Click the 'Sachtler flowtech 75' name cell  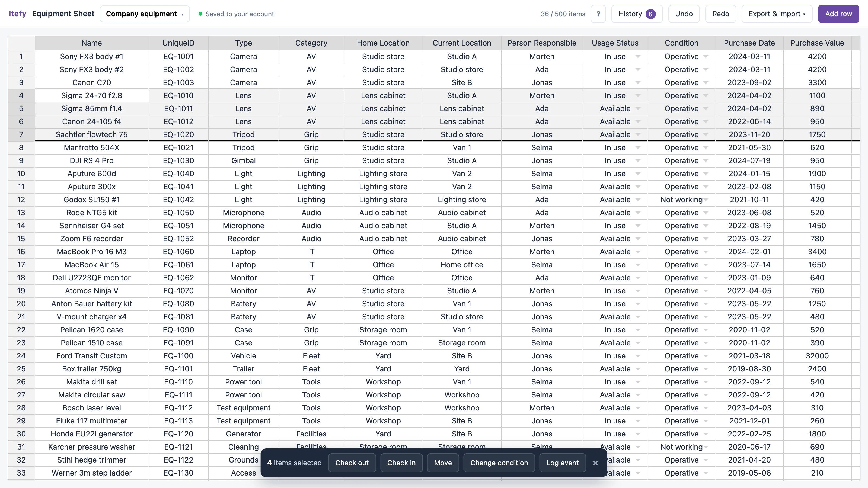[92, 135]
